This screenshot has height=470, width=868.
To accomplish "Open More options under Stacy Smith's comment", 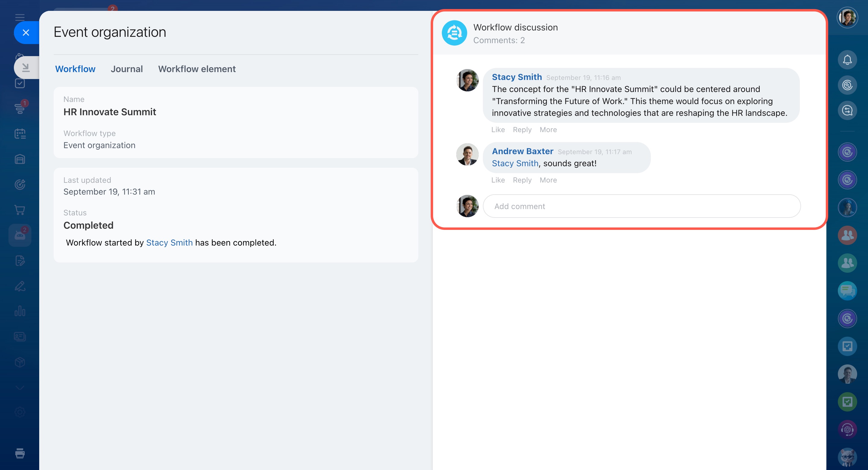I will [548, 130].
